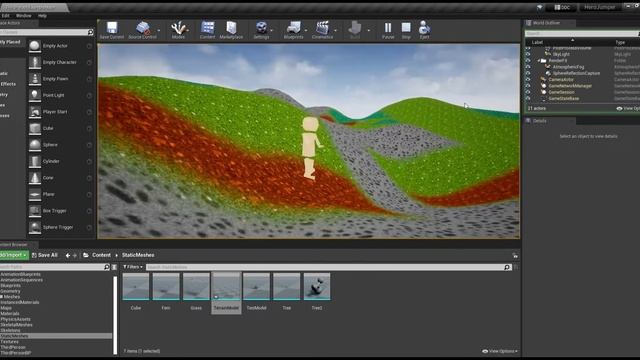The height and width of the screenshot is (360, 640).
Task: Click the folder icon beside Content path
Action: click(x=86, y=255)
